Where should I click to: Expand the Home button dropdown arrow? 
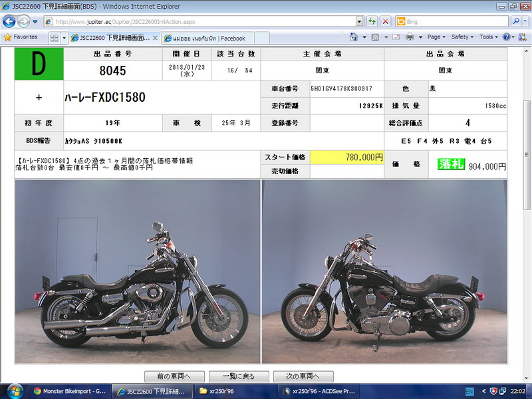364,37
